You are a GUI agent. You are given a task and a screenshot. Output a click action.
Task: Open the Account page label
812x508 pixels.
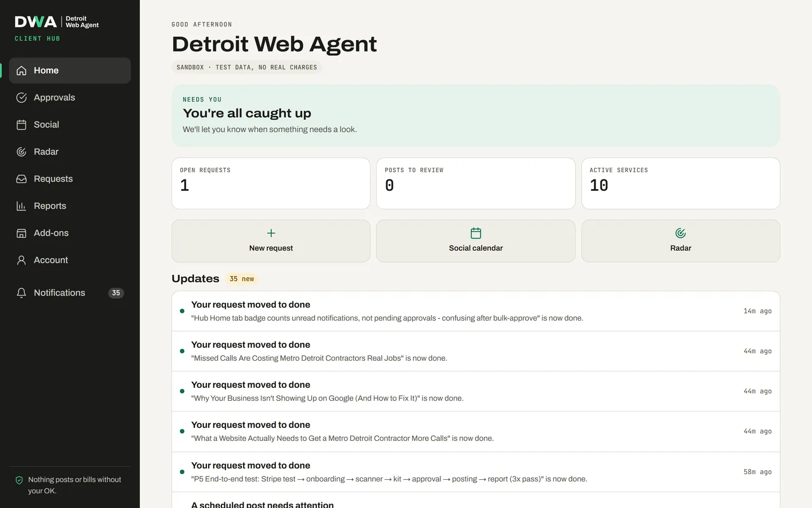[x=51, y=260]
